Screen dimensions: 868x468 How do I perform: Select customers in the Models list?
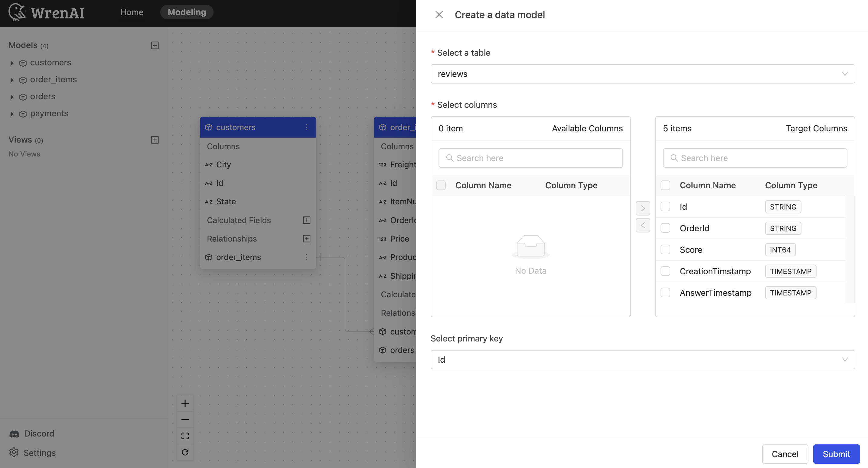tap(51, 63)
